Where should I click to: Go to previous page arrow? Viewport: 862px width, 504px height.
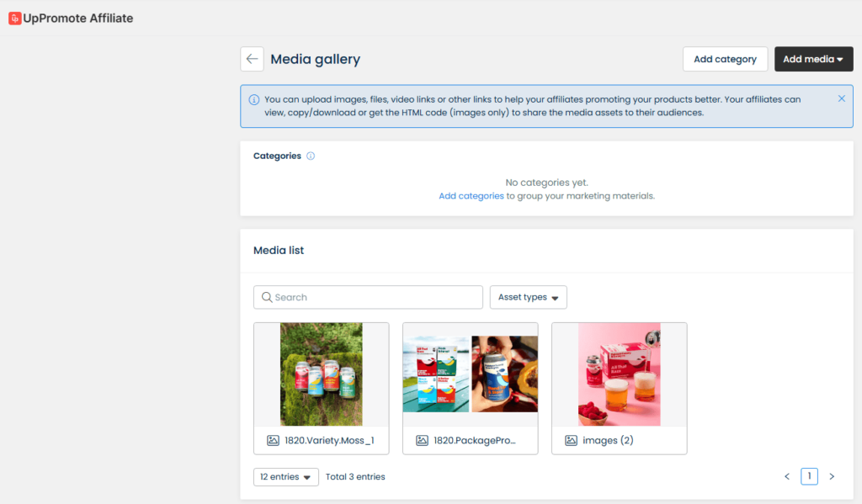787,476
